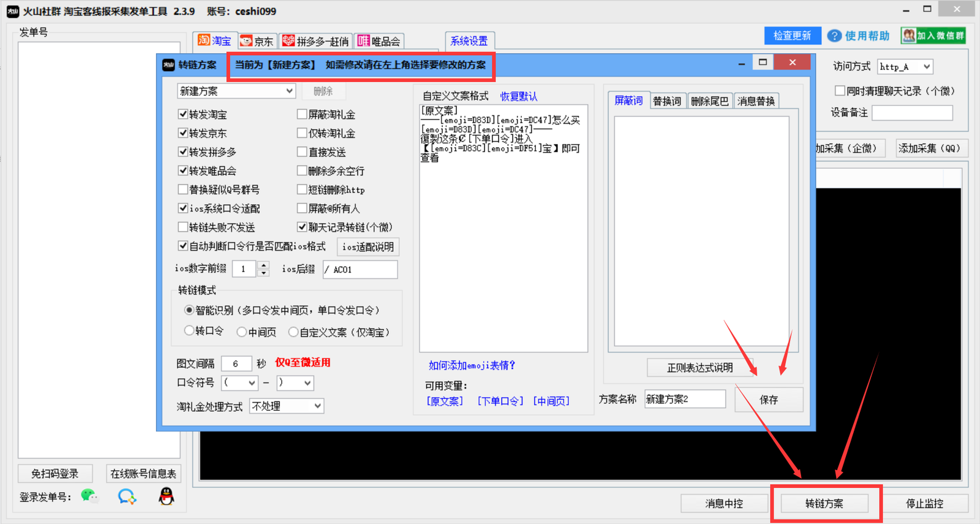Click the 消息中控 button
This screenshot has height=524, width=980.
point(724,503)
